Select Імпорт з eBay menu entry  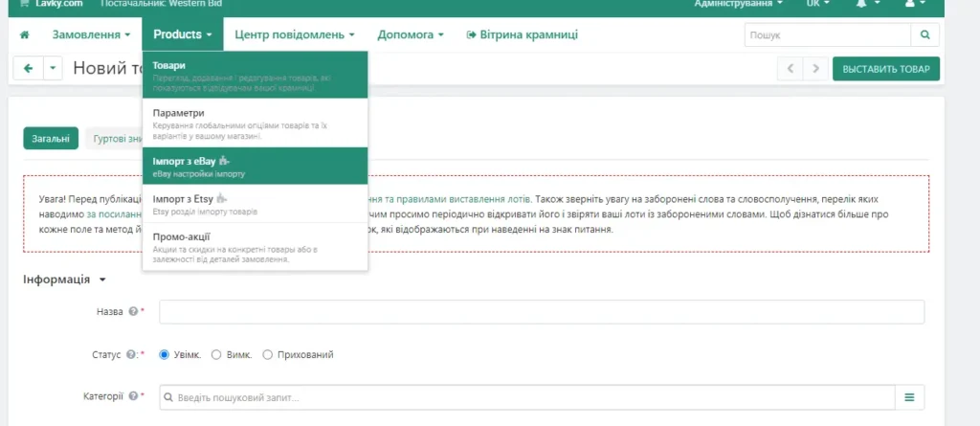click(255, 166)
